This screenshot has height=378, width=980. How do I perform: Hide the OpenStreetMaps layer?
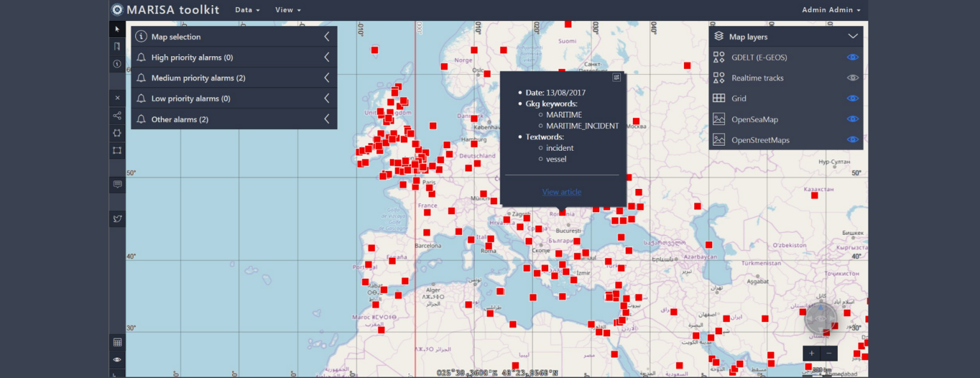(853, 139)
